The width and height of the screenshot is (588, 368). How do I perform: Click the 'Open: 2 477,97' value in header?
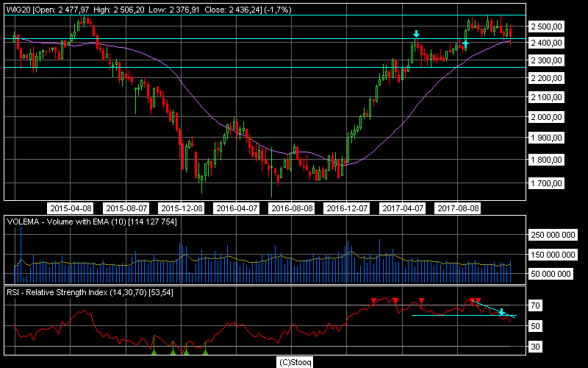coord(62,10)
